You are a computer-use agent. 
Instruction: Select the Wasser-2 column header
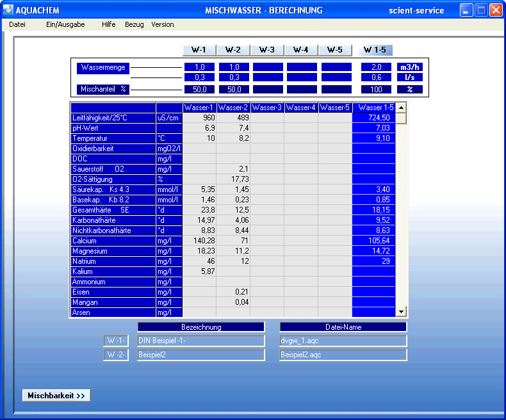[233, 108]
